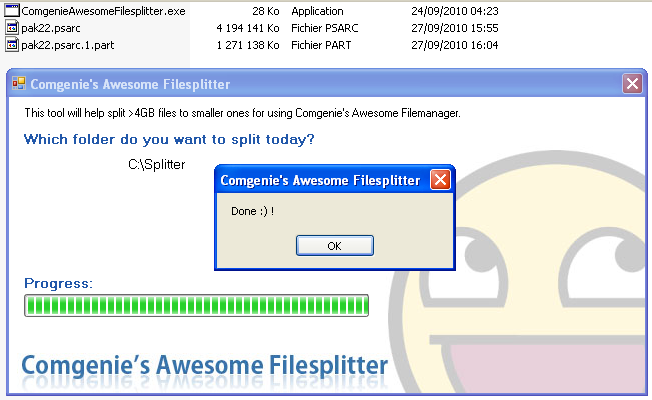This screenshot has width=652, height=400.
Task: Click the 24/09/2010 04:23 date cell
Action: tap(454, 11)
